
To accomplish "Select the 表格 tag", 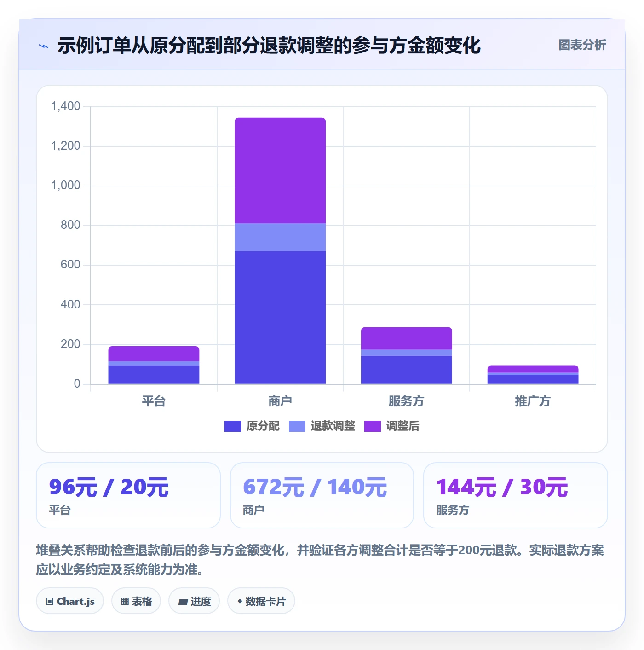I will pyautogui.click(x=136, y=601).
